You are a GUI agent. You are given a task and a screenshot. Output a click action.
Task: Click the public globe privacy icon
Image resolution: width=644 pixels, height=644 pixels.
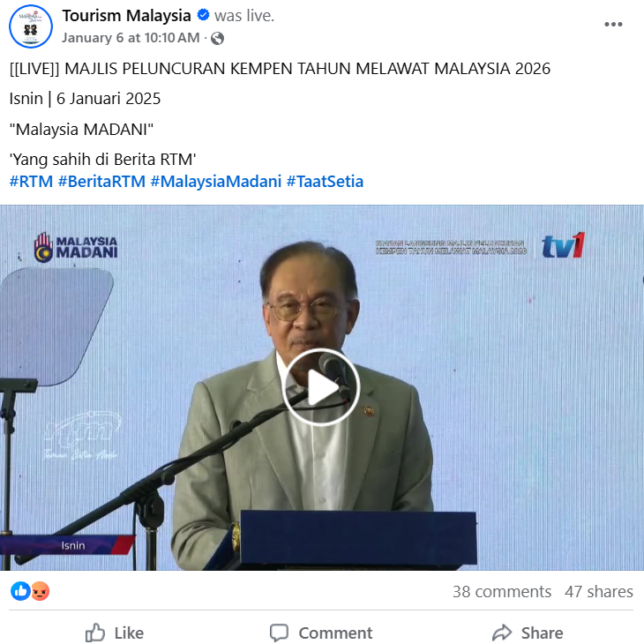click(x=217, y=38)
